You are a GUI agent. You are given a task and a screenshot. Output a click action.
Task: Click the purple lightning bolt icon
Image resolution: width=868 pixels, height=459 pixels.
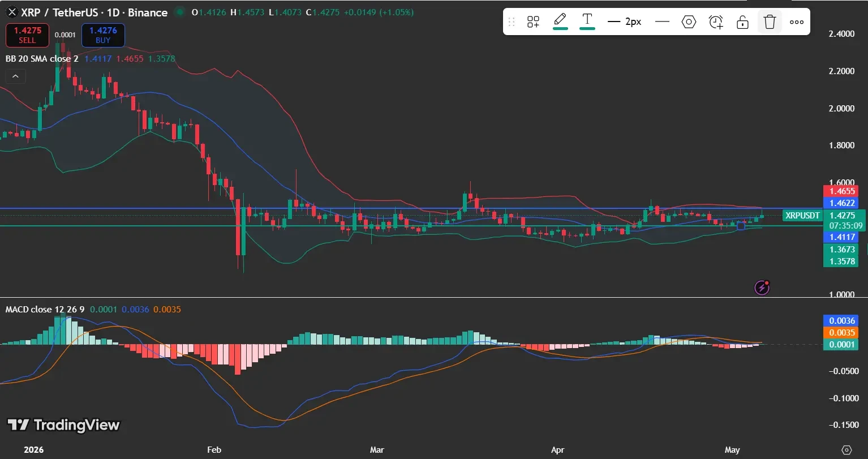pyautogui.click(x=762, y=288)
